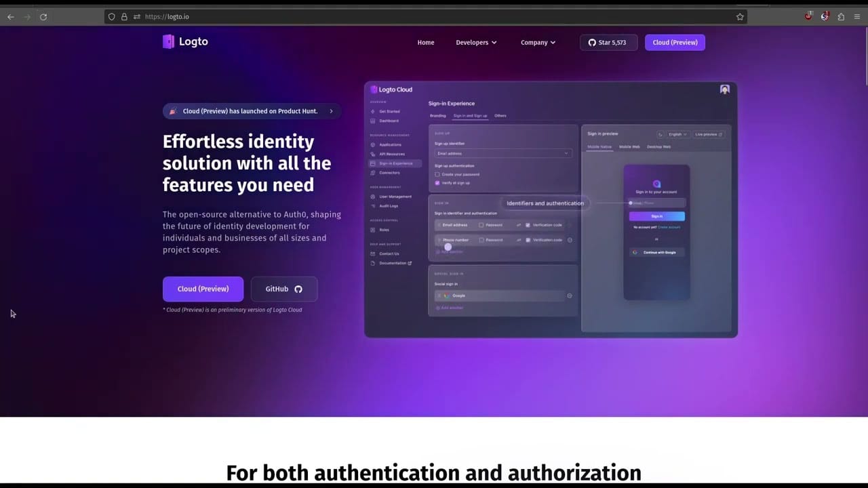Open the Dashboard from the sidebar
This screenshot has height=488, width=868.
[388, 121]
